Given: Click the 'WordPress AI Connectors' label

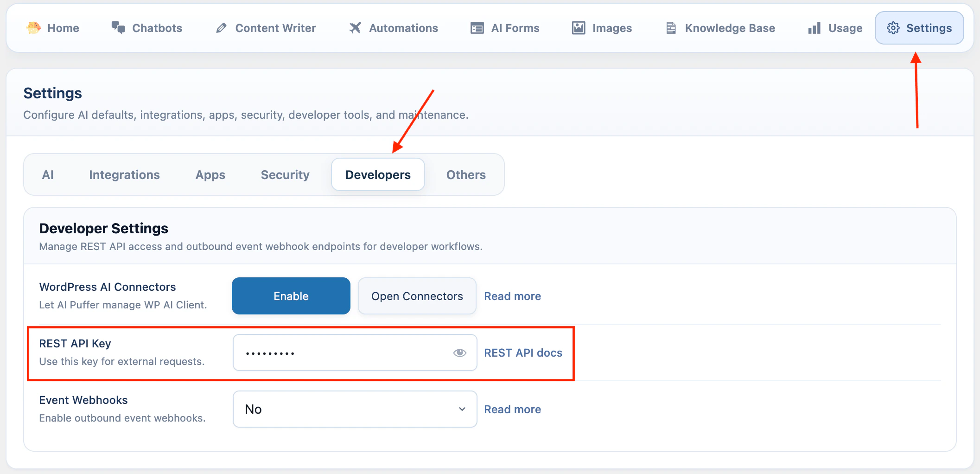Looking at the screenshot, I should point(108,287).
